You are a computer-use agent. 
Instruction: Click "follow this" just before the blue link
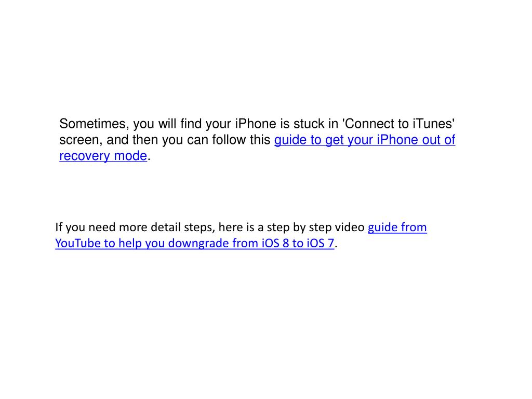(241, 140)
